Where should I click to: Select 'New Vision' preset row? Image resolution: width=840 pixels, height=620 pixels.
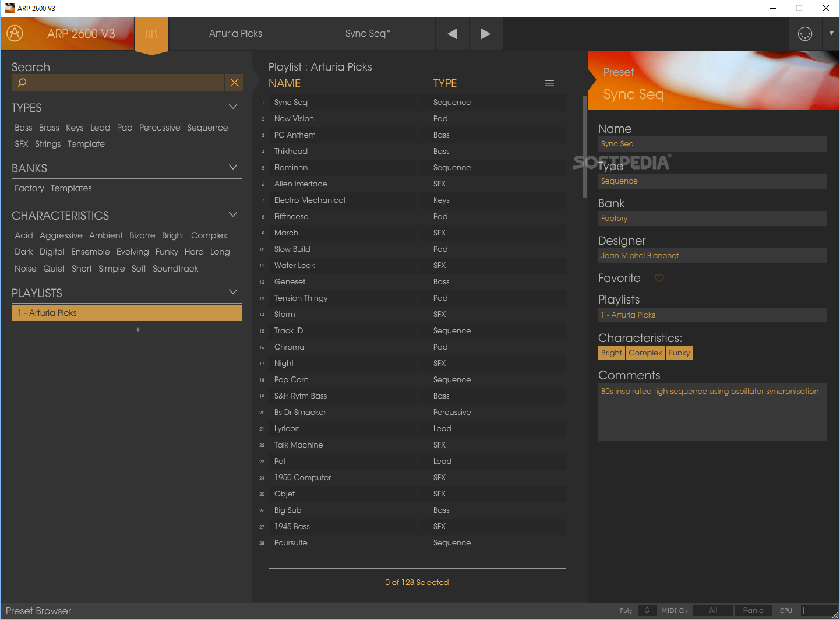tap(417, 118)
